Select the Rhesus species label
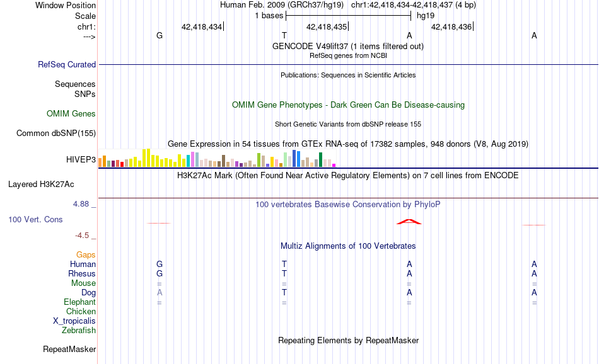The width and height of the screenshot is (599, 364). click(x=81, y=273)
